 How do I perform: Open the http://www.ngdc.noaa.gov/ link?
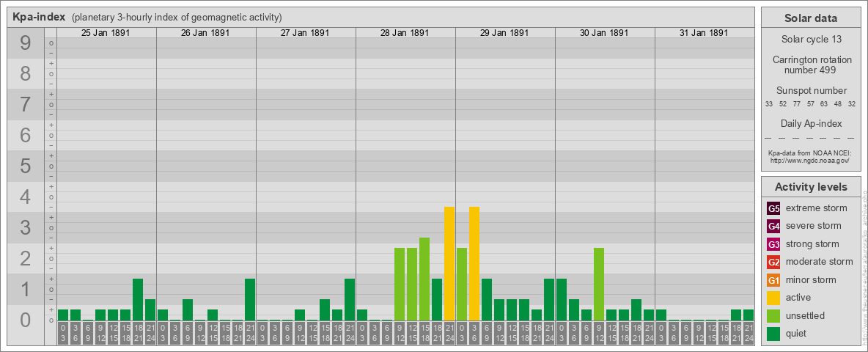coord(809,160)
